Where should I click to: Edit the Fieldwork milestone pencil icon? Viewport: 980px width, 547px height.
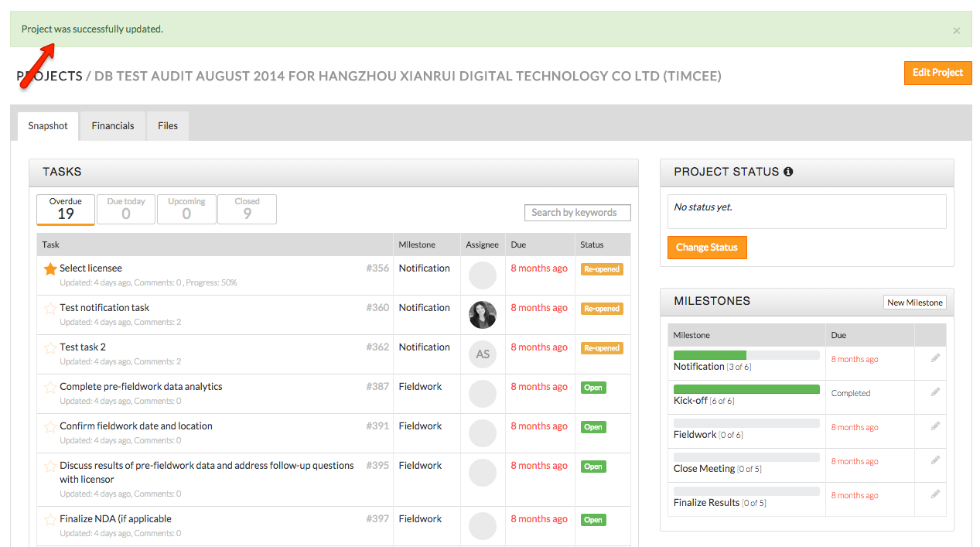(935, 426)
